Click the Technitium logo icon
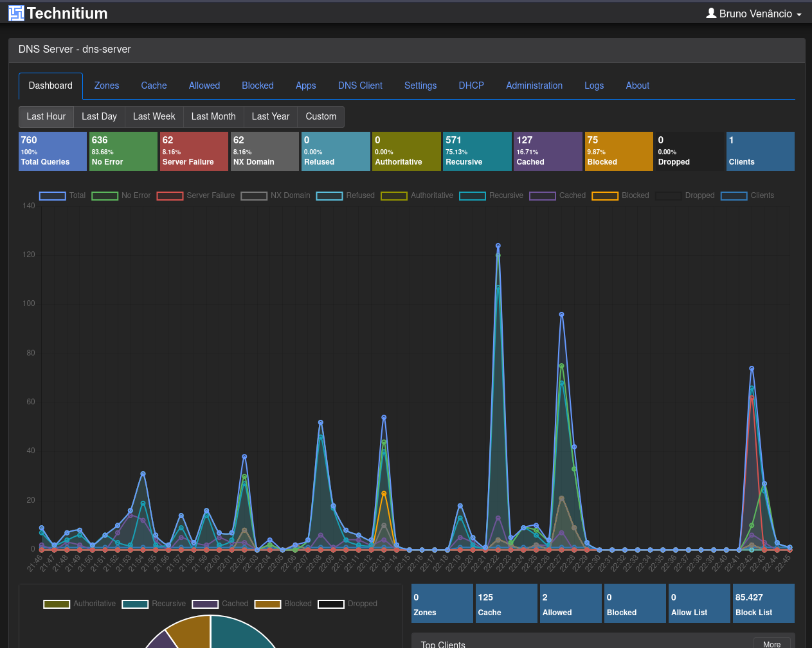Screen dimensions: 812x648 pos(16,13)
